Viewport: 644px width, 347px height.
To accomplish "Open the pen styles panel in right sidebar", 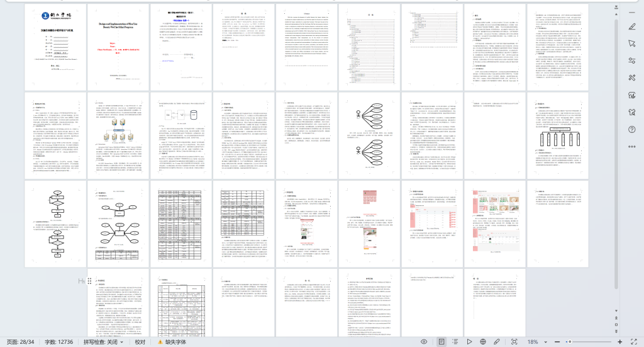I will tap(631, 26).
